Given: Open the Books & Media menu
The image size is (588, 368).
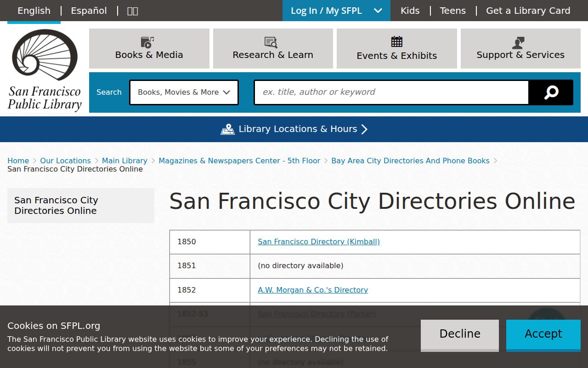Looking at the screenshot, I should tap(149, 49).
